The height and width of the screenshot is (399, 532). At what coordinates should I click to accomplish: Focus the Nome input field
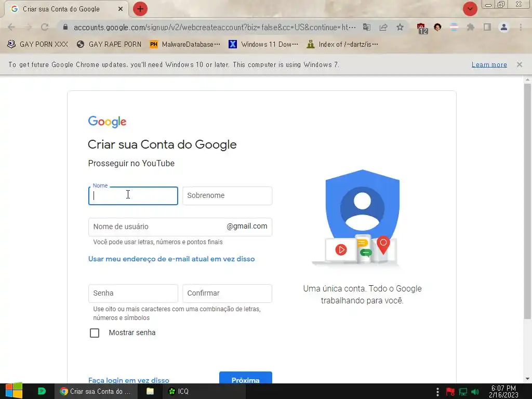[x=133, y=196]
